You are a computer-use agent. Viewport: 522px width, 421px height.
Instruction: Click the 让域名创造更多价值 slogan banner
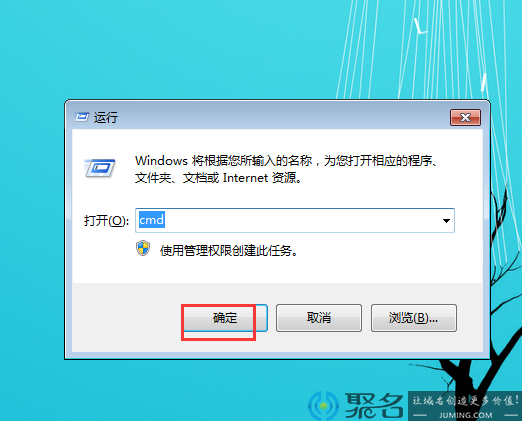[465, 401]
